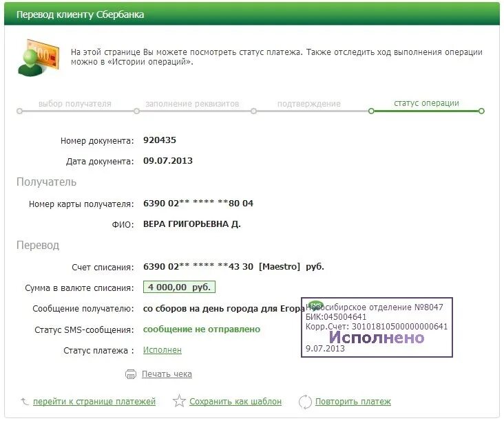Click recipient card number ending 80 04

198,204
